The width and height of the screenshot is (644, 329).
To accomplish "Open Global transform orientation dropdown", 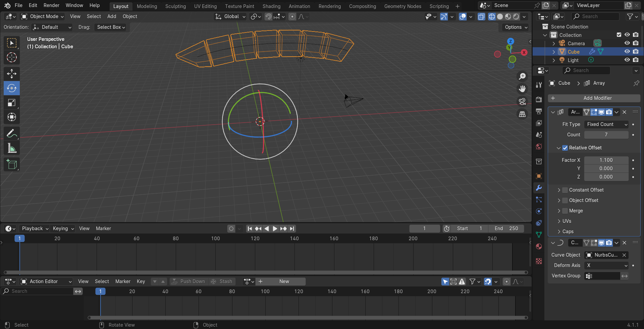I will point(230,16).
